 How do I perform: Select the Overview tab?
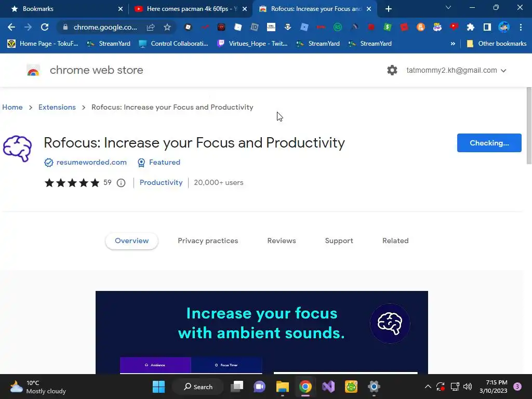(131, 241)
